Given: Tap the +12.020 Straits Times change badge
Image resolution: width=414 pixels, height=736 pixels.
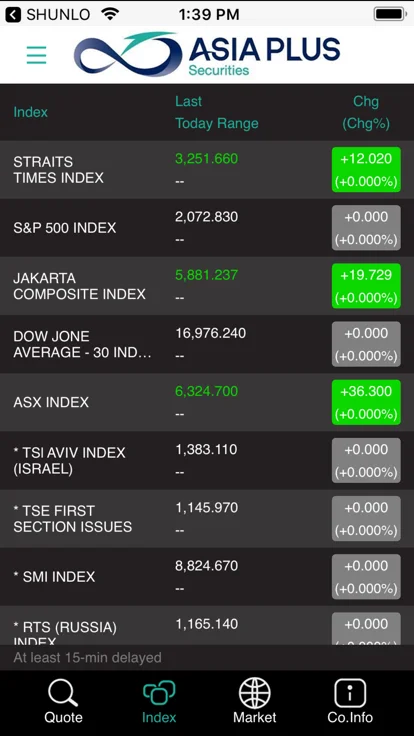Looking at the screenshot, I should tap(366, 169).
